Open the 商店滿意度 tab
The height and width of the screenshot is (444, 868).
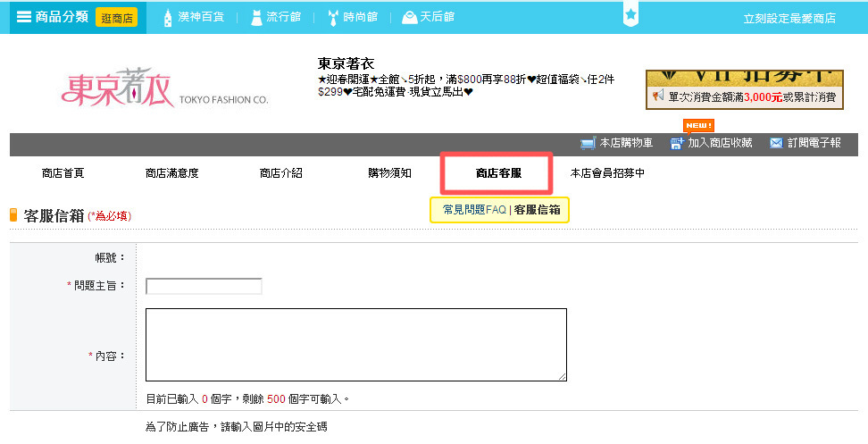pos(171,173)
